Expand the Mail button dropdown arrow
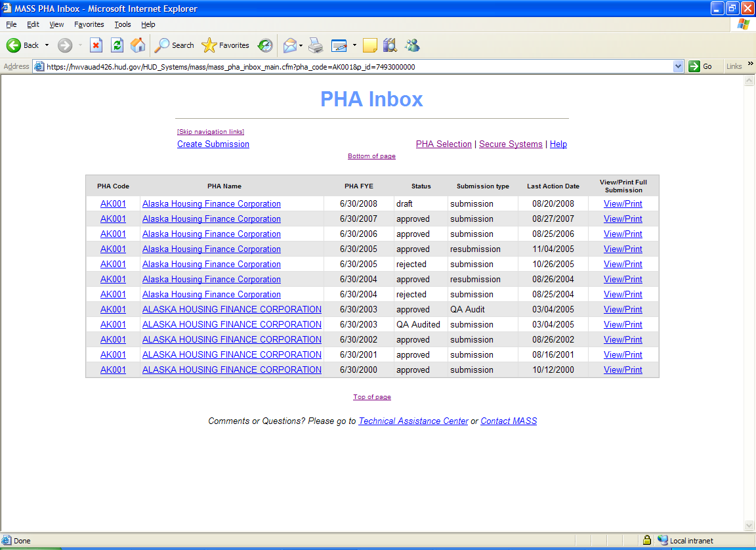This screenshot has height=550, width=756. [x=301, y=45]
